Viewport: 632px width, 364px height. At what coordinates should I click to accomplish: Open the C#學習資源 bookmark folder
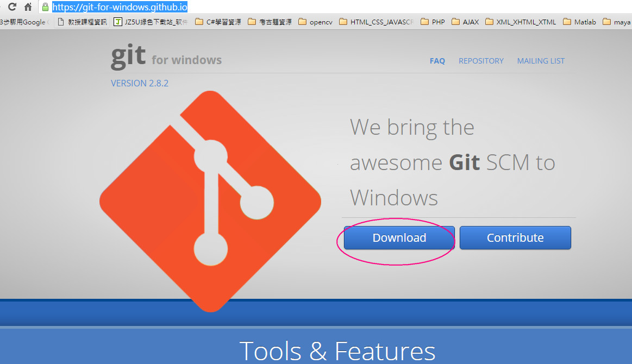point(218,22)
